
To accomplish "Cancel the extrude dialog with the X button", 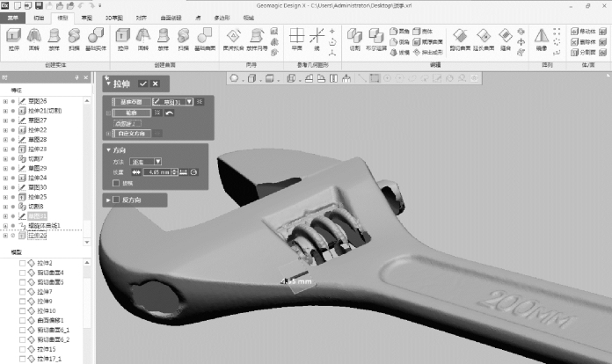I will pos(155,84).
